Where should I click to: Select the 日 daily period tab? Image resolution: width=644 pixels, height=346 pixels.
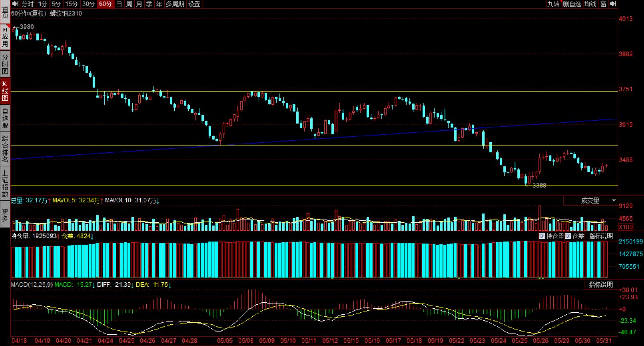click(119, 4)
